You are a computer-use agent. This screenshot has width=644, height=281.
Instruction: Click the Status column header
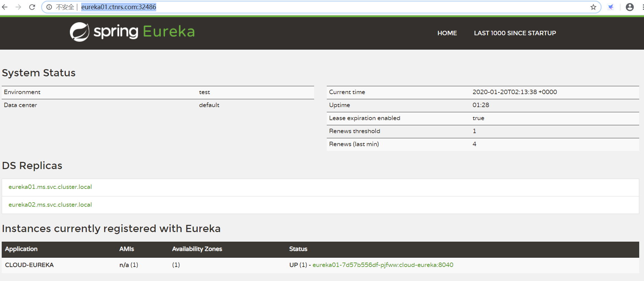(x=298, y=249)
